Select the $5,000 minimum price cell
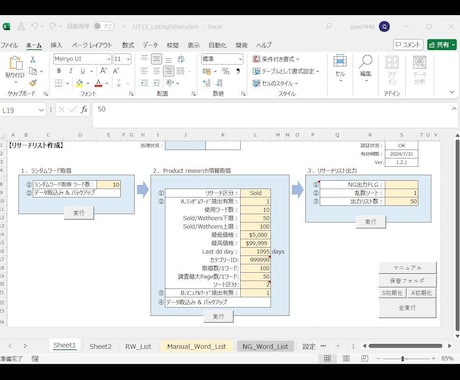The image size is (460, 380). (255, 235)
